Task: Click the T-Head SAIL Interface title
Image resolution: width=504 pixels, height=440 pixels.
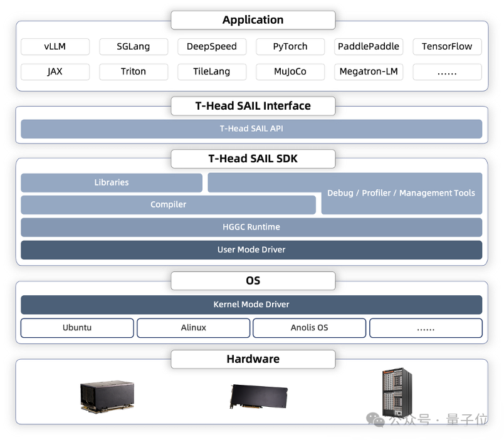Action: (253, 106)
